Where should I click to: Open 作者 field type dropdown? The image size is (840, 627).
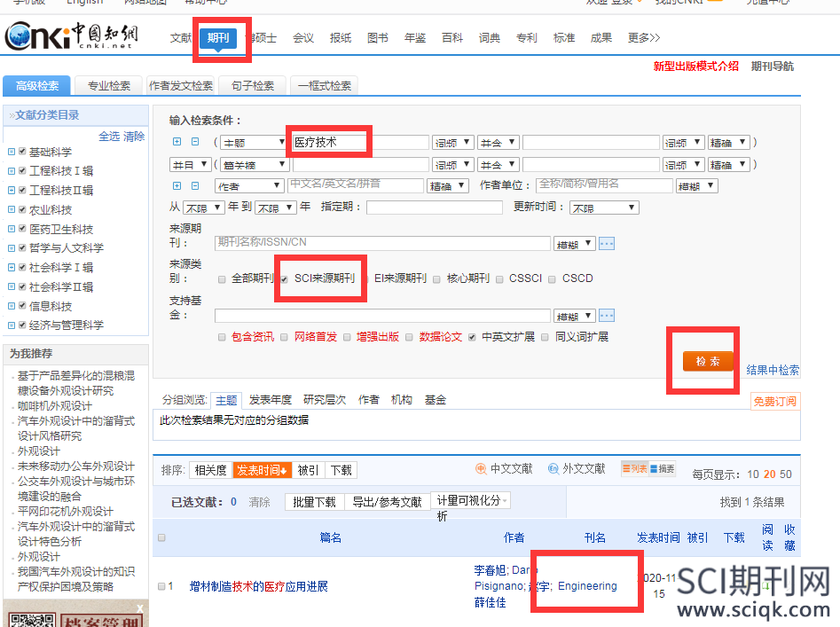tap(249, 186)
